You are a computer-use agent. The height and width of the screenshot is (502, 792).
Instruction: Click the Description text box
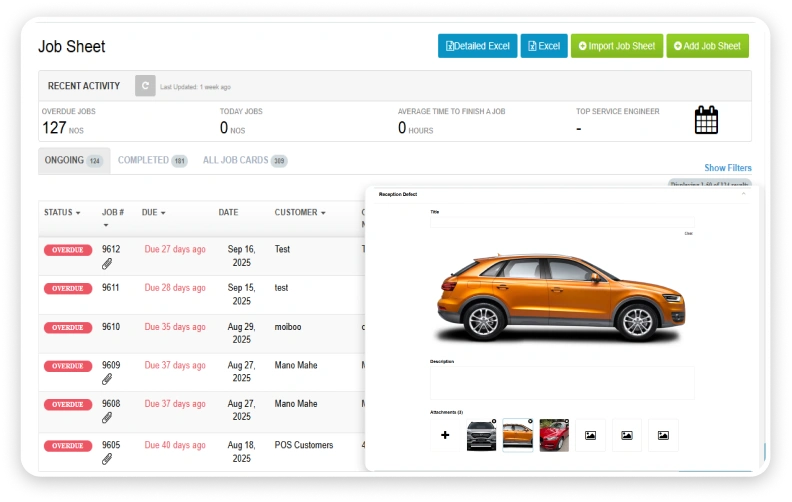point(562,383)
